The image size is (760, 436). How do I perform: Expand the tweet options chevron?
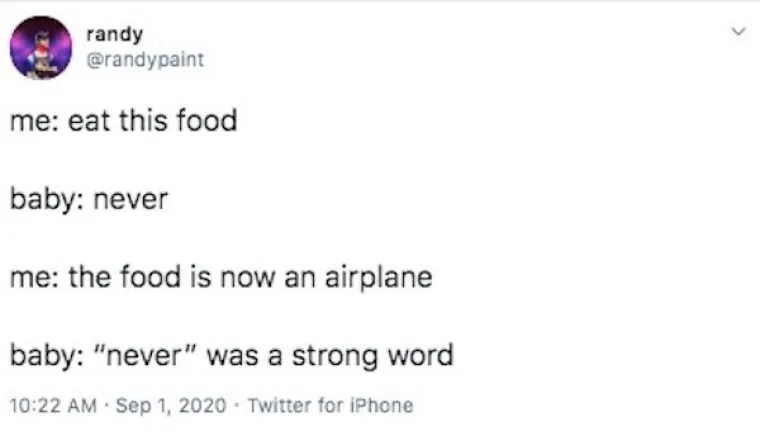click(739, 35)
